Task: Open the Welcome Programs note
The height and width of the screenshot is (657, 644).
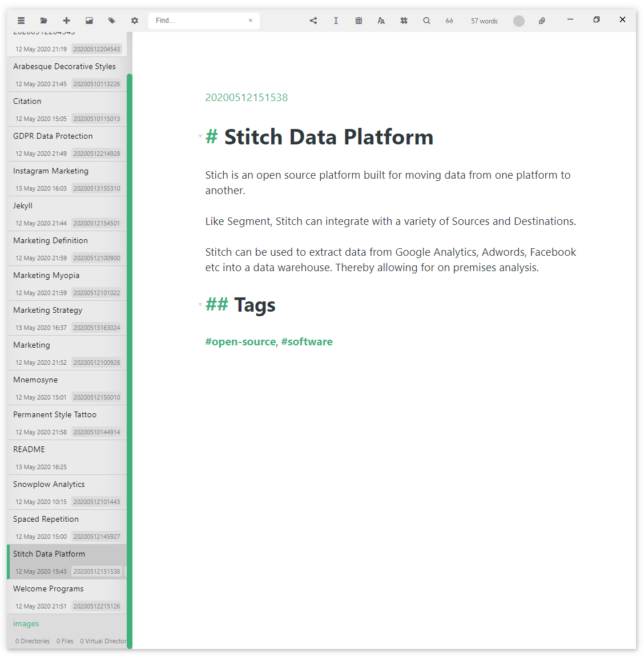Action: click(67, 596)
